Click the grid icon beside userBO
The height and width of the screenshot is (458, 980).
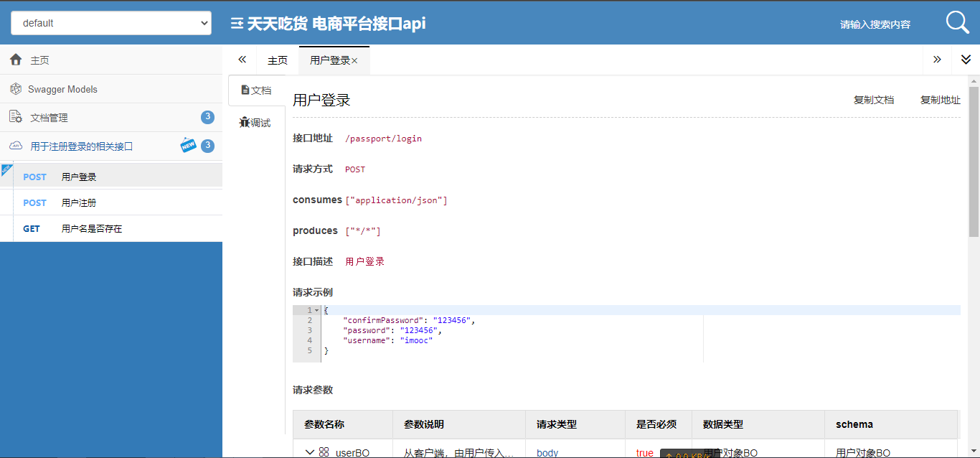324,452
